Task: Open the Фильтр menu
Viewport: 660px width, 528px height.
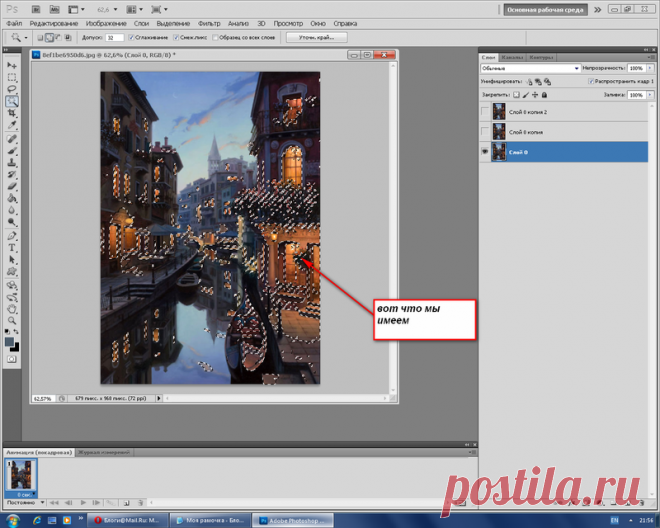Action: pyautogui.click(x=209, y=24)
